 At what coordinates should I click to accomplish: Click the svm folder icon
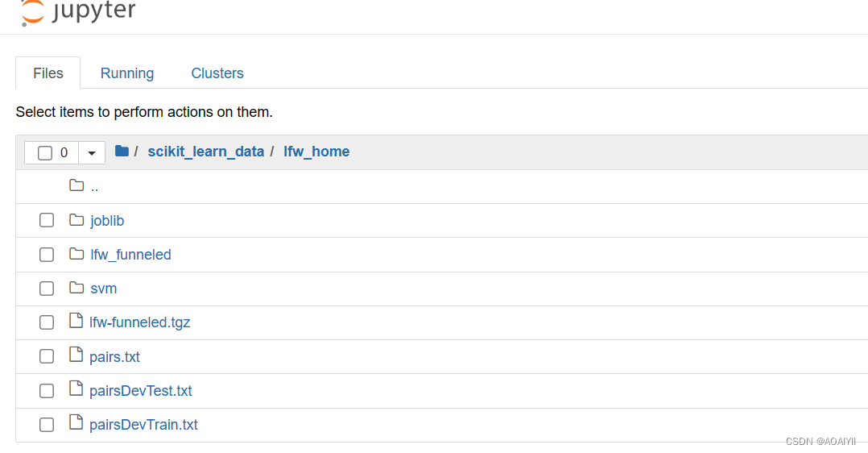click(x=76, y=287)
